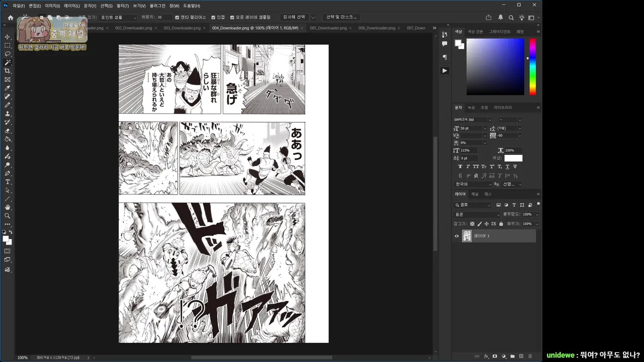
Task: Select the Frame tool
Action: pos(8,79)
